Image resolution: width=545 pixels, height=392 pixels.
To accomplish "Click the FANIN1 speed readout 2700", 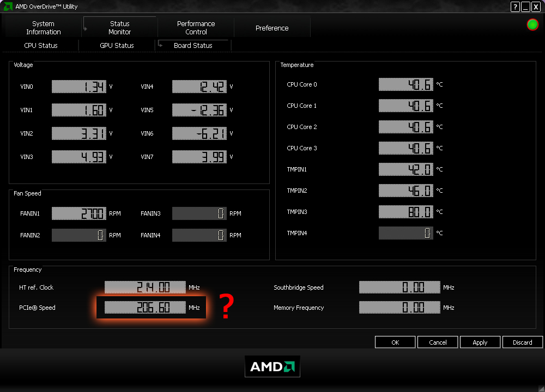I will (x=79, y=213).
